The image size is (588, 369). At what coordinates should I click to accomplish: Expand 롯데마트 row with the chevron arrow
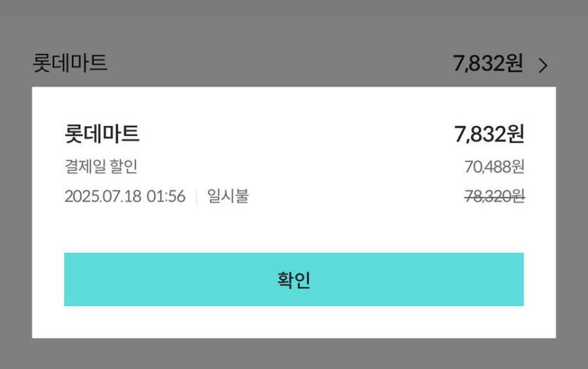pos(543,65)
